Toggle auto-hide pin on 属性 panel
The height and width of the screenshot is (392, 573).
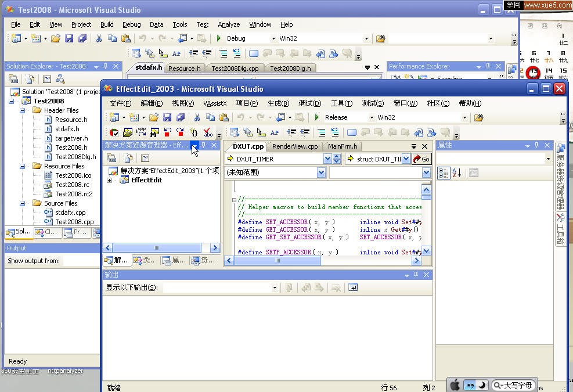536,145
